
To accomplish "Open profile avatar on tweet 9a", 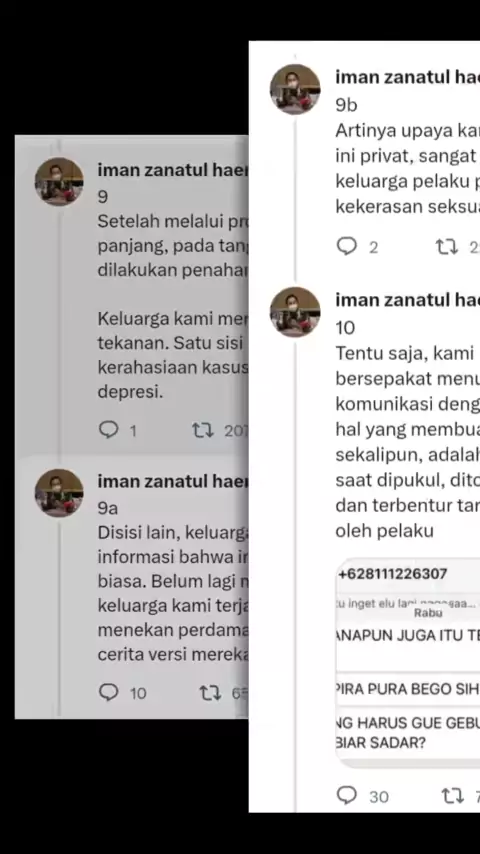I will pyautogui.click(x=59, y=492).
